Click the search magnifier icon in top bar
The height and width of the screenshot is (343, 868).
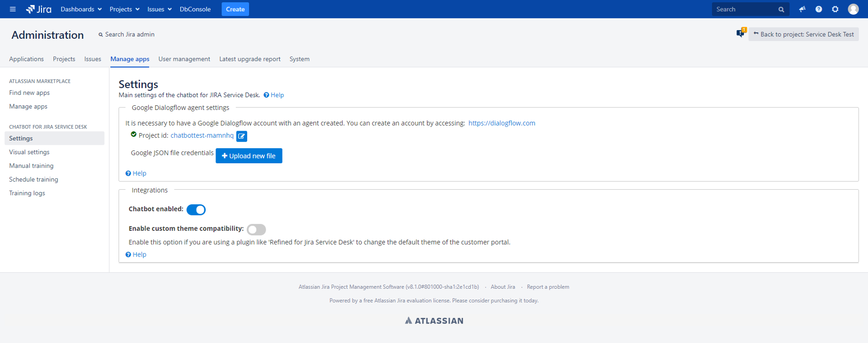pyautogui.click(x=781, y=9)
